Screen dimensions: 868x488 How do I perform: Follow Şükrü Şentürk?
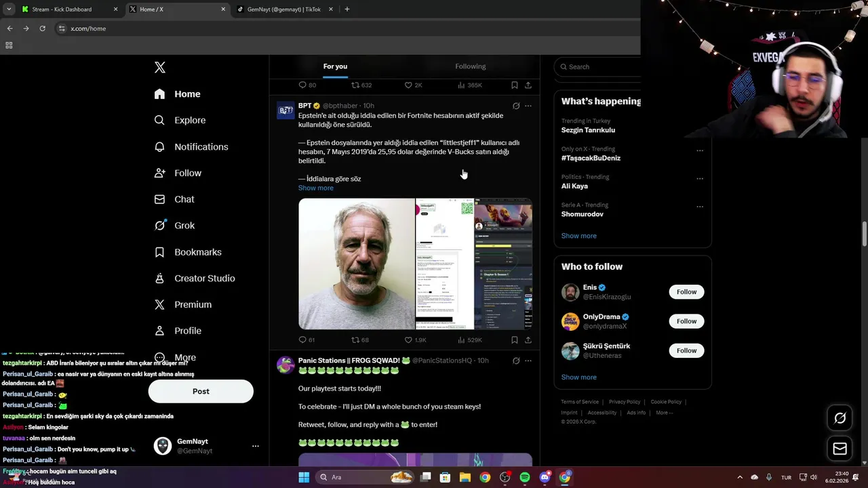[686, 350]
